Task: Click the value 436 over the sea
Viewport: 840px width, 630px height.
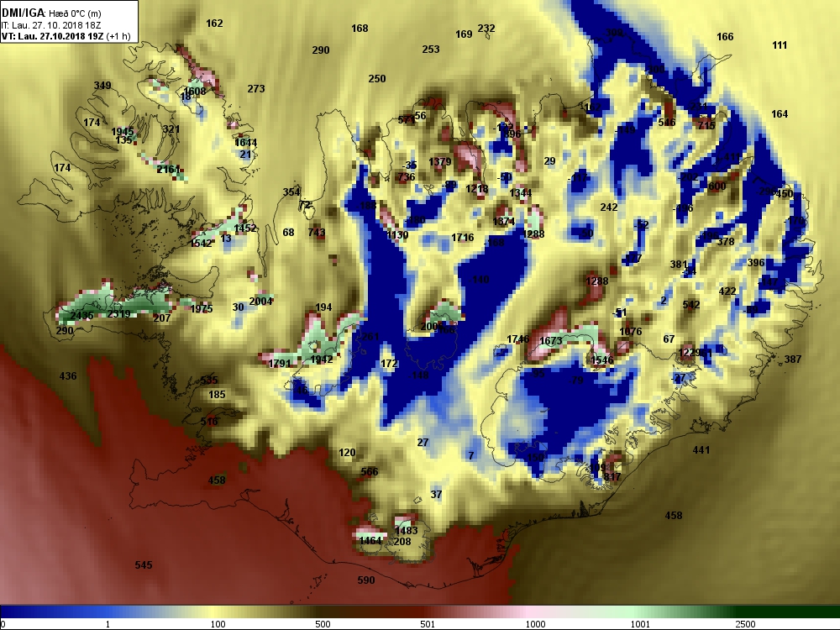Action: [68, 375]
